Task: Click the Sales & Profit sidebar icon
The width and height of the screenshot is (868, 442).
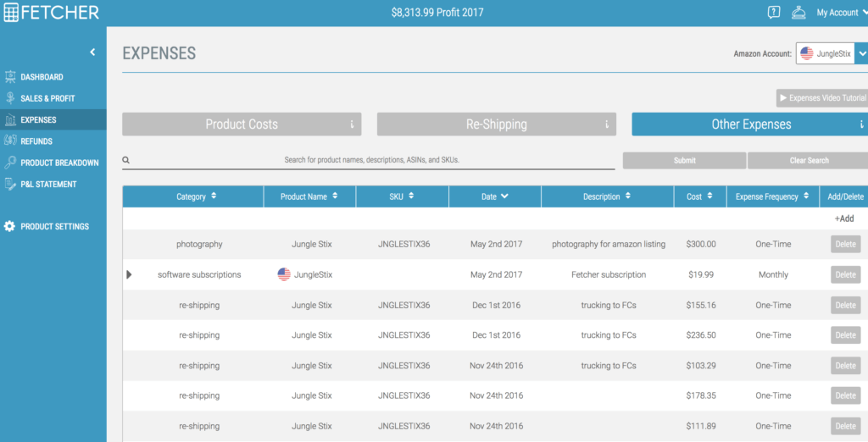Action: click(10, 98)
